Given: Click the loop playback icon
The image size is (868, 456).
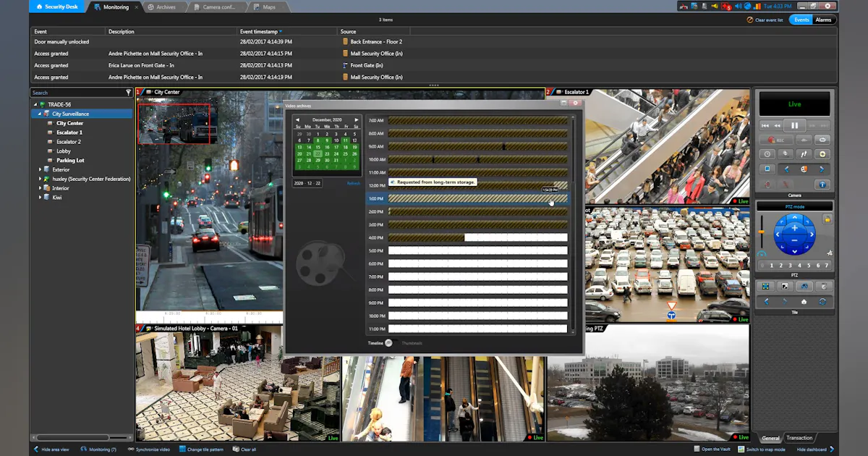Looking at the screenshot, I should click(822, 140).
